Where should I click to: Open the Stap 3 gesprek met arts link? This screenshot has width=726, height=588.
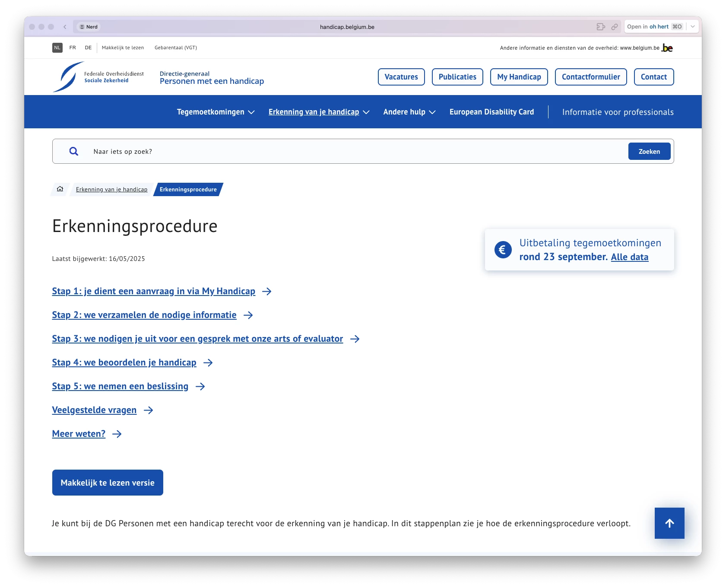197,339
